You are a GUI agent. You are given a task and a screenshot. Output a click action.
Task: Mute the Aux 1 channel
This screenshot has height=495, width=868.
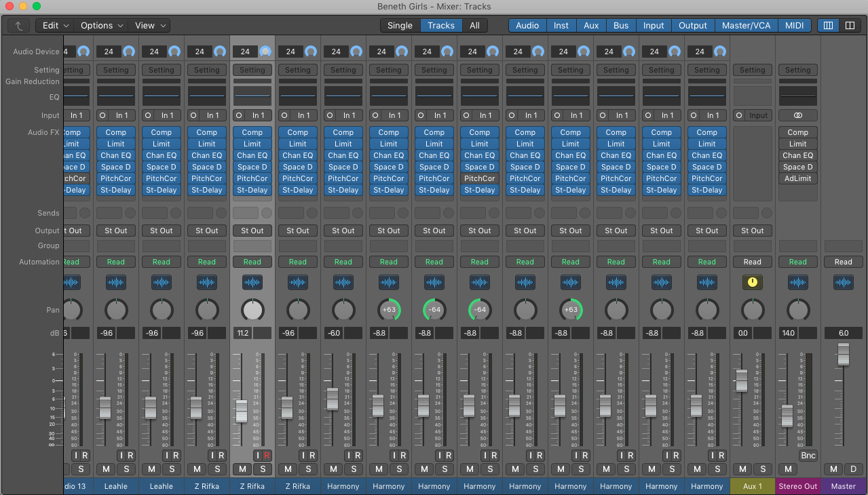click(x=742, y=469)
